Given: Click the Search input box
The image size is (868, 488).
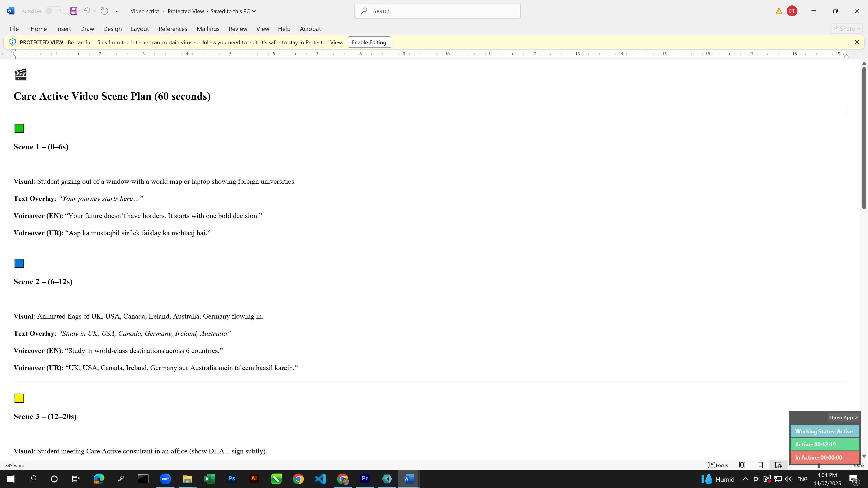Looking at the screenshot, I should (437, 11).
